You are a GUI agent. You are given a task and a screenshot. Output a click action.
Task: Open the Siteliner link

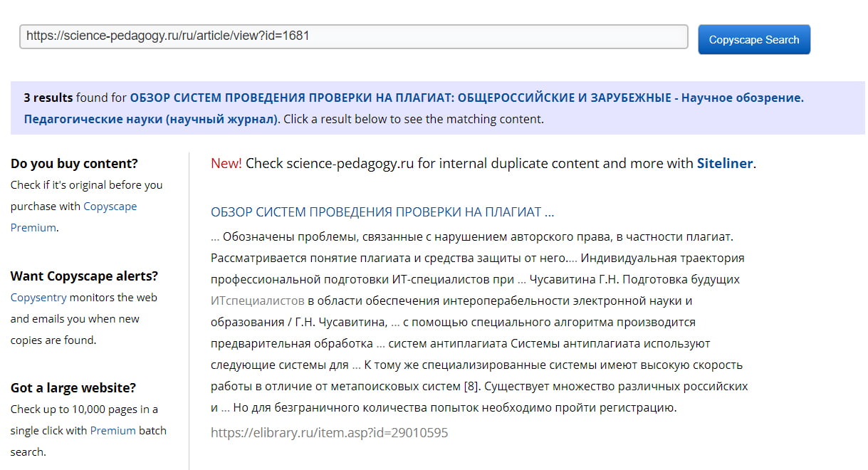726,163
